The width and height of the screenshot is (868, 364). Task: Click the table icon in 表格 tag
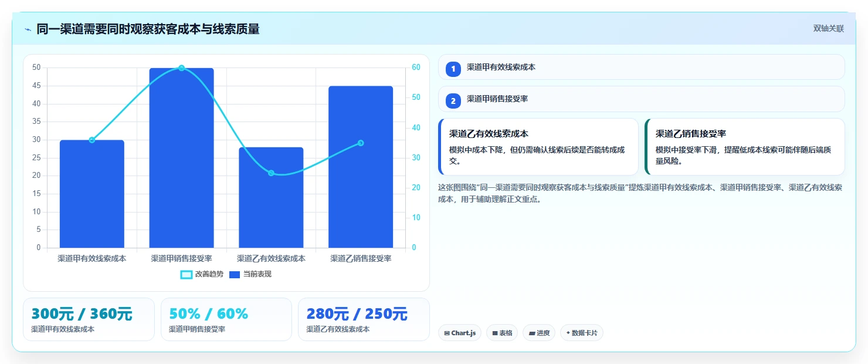[x=495, y=333]
